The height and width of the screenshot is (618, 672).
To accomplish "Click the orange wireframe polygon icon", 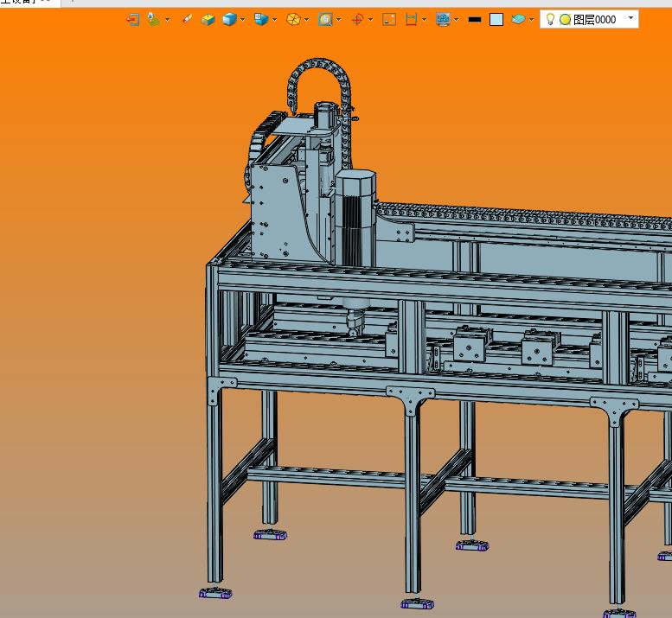I will [293, 20].
